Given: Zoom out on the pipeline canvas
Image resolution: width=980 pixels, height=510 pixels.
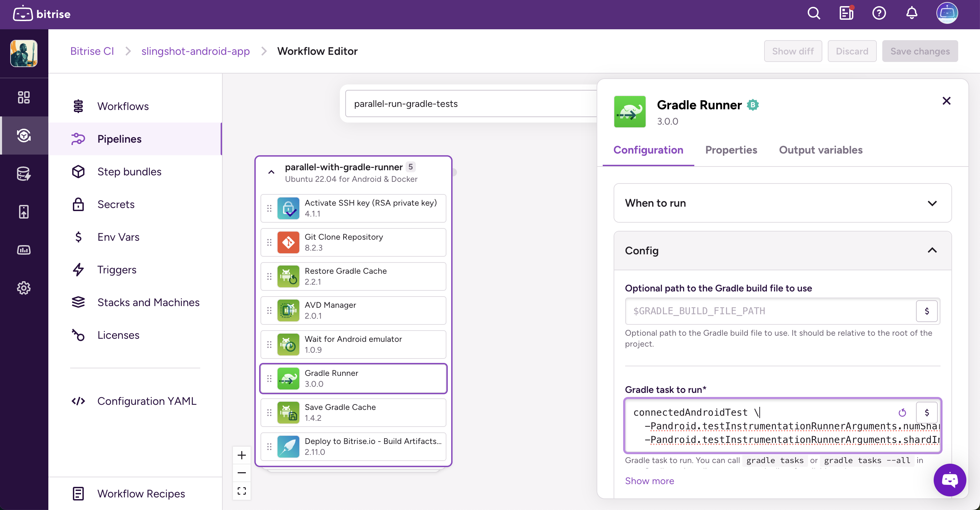Looking at the screenshot, I should (241, 473).
